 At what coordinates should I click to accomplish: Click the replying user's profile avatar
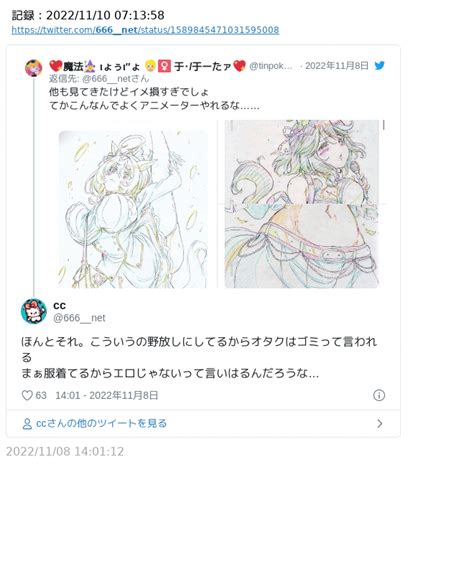click(34, 68)
